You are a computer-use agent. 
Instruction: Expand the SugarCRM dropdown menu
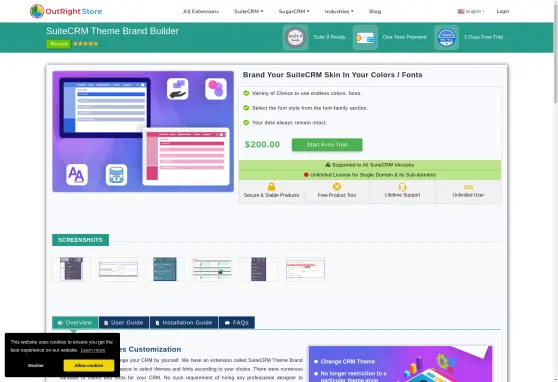pos(294,11)
